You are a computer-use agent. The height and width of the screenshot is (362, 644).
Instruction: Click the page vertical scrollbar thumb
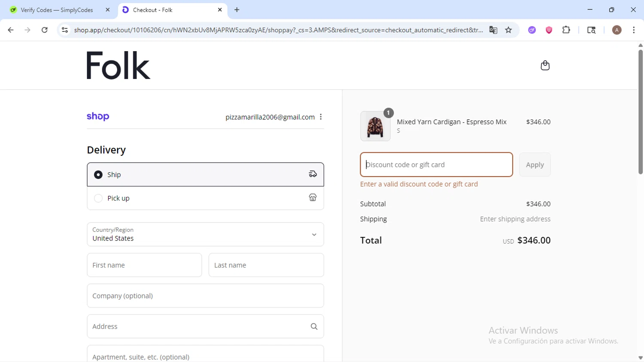(640, 112)
